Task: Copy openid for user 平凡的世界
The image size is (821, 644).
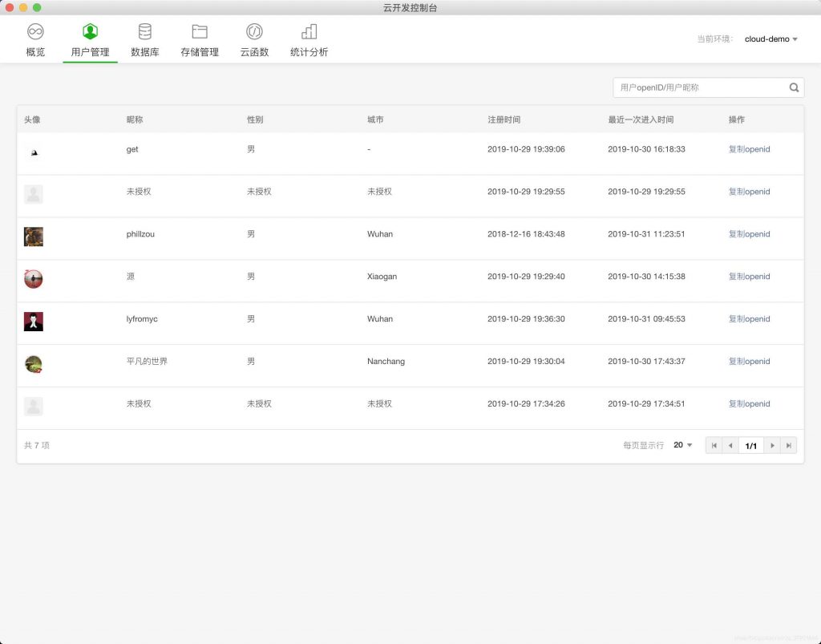Action: [749, 362]
